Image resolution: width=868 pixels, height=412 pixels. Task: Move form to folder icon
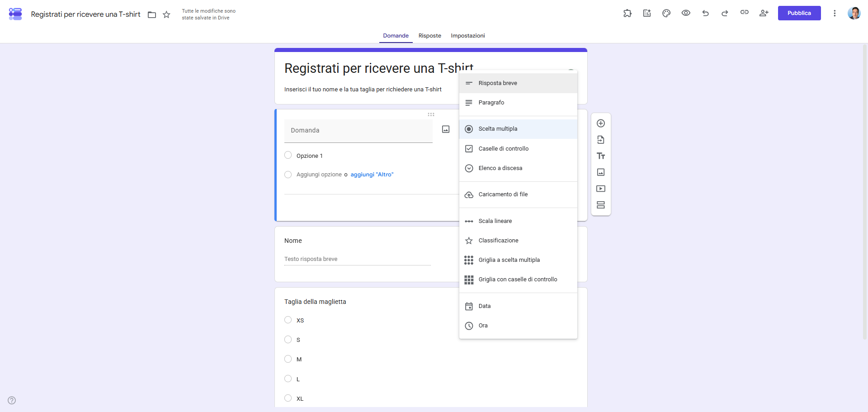pyautogui.click(x=152, y=14)
